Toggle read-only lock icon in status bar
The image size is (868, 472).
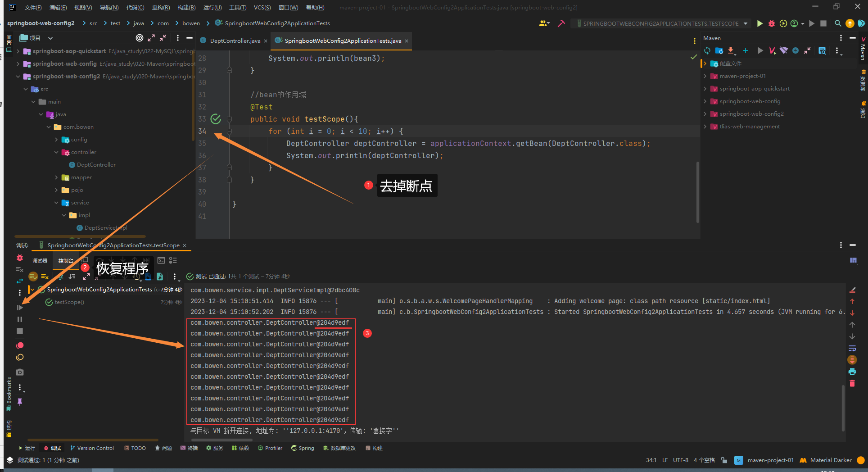[x=724, y=460]
